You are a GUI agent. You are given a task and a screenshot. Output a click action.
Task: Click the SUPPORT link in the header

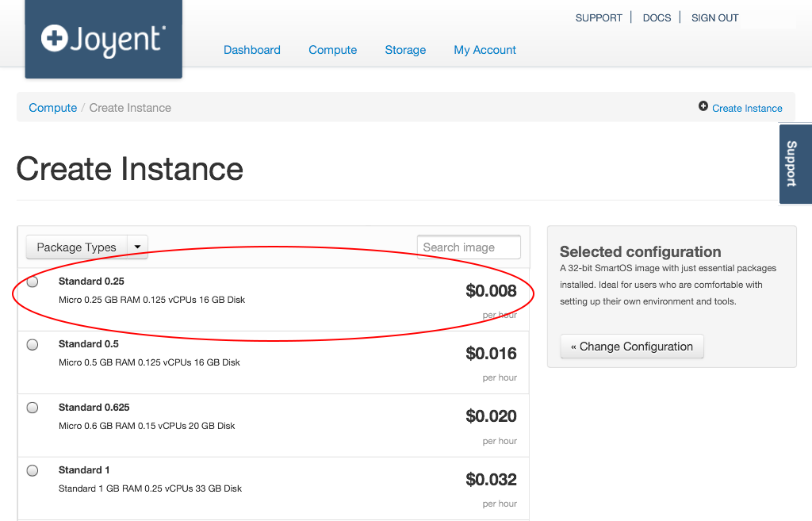599,17
